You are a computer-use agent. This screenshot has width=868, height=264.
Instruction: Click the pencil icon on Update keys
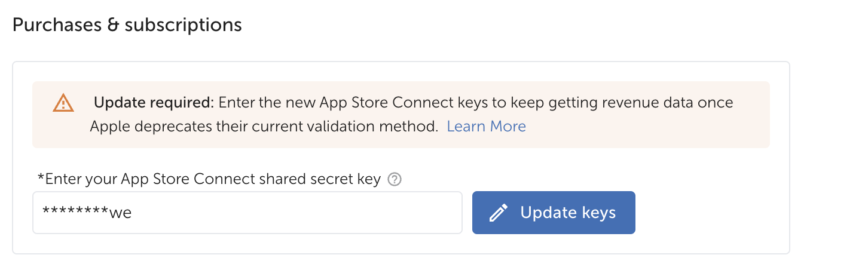(x=499, y=213)
